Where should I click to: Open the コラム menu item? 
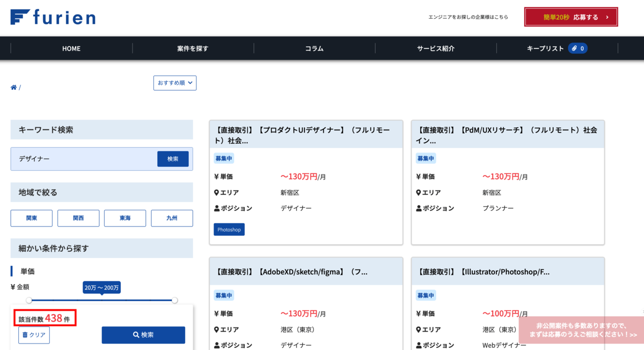[314, 48]
